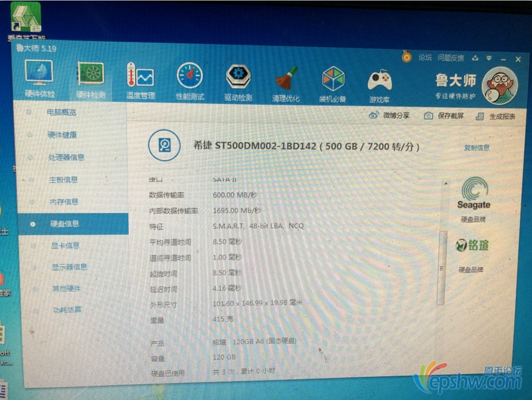Select 硬盘信息 highlighted sidebar entry

74,224
